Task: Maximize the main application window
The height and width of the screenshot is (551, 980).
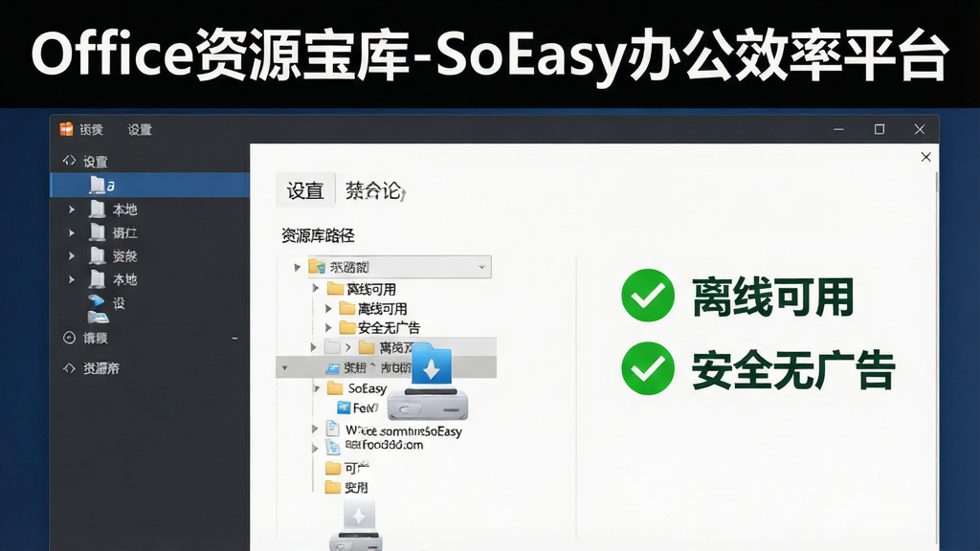Action: click(880, 129)
